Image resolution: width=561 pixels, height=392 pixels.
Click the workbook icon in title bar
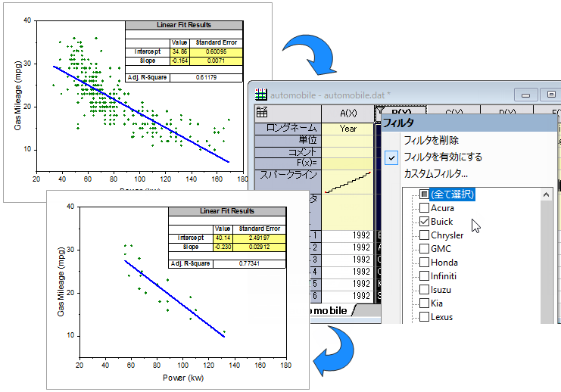(261, 95)
